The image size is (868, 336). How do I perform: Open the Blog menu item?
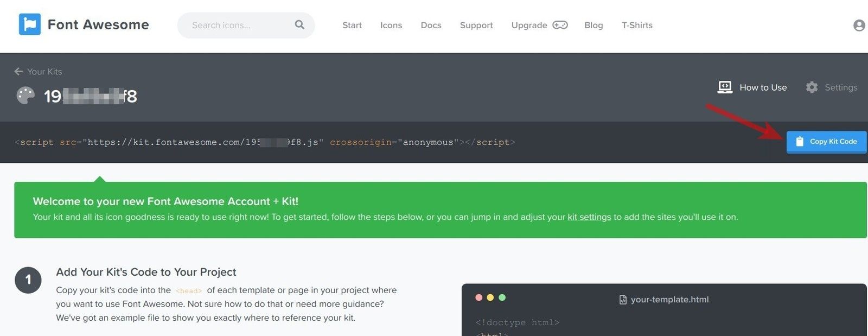593,25
